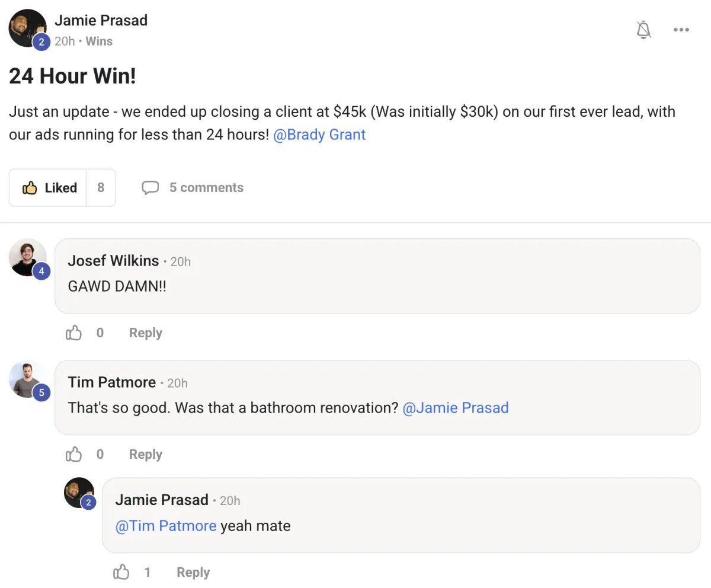
Task: Click the @Brady Grant mention
Action: click(319, 135)
